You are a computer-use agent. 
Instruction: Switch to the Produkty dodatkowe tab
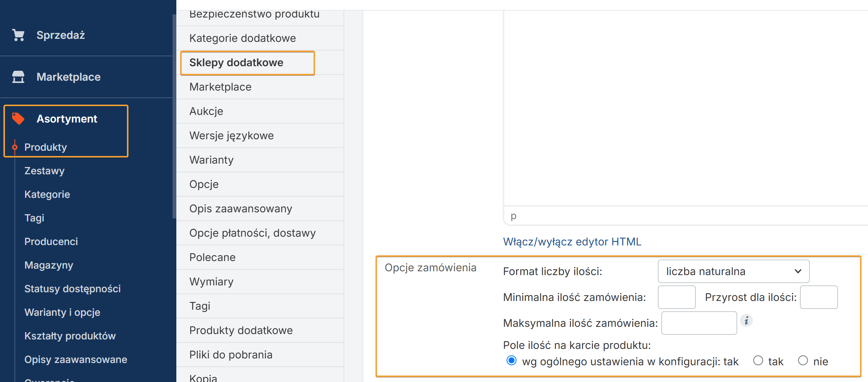(241, 330)
